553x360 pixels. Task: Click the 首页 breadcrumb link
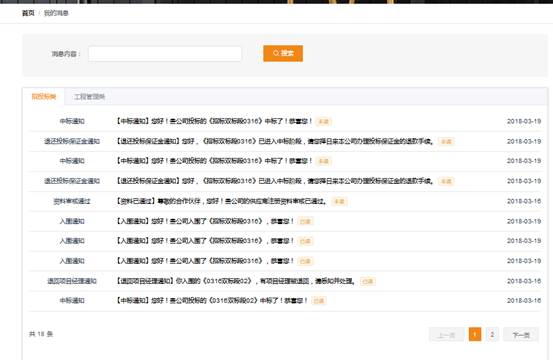pyautogui.click(x=28, y=13)
